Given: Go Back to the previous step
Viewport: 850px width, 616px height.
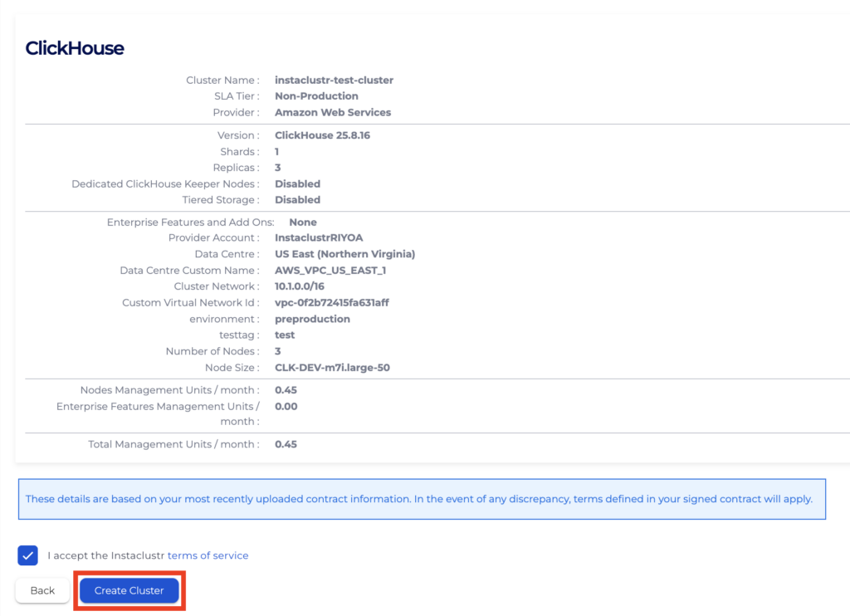Looking at the screenshot, I should click(x=42, y=590).
